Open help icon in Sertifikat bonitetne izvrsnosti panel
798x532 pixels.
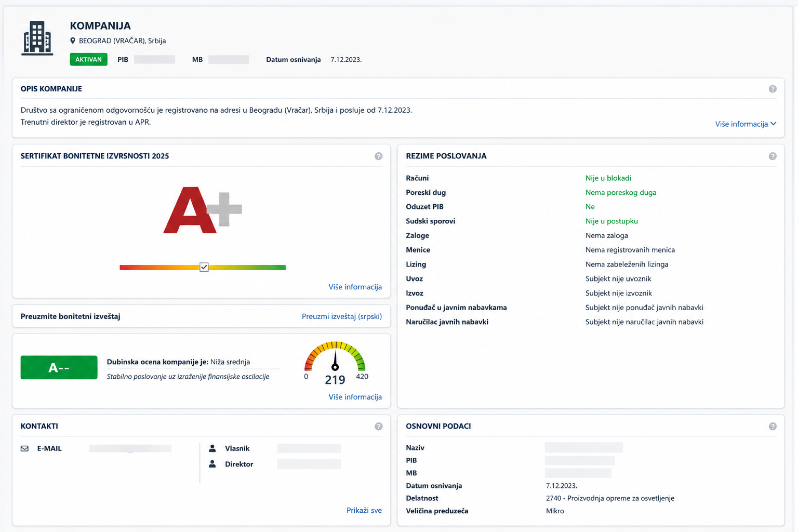(x=378, y=156)
